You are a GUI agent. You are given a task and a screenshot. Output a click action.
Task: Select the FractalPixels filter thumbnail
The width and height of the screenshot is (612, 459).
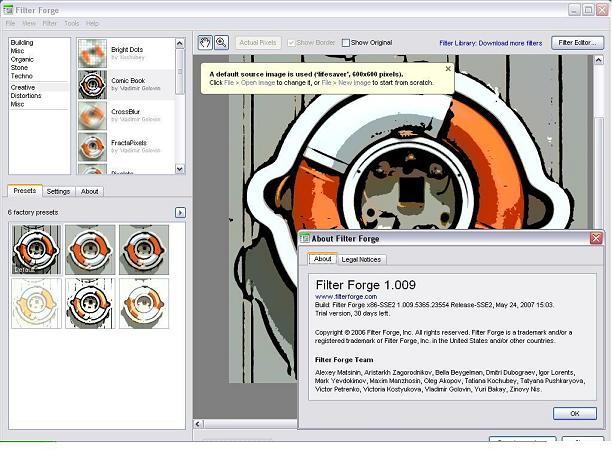[92, 147]
